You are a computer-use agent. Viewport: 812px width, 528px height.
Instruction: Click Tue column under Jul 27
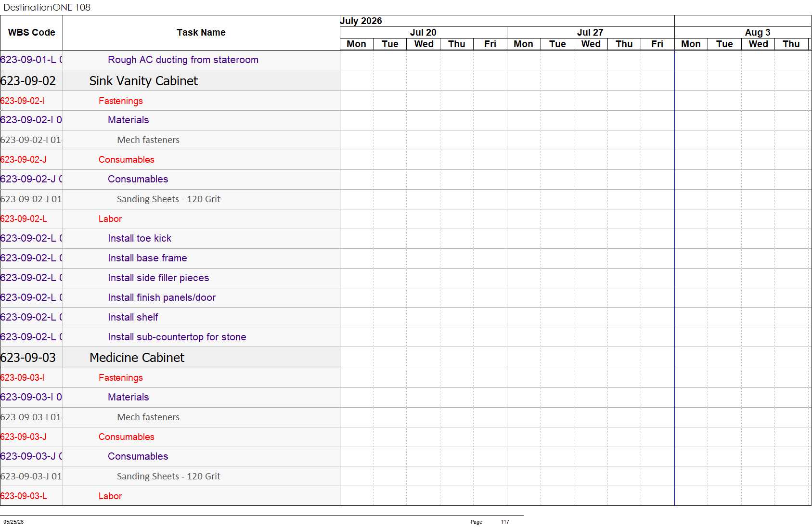tap(557, 44)
